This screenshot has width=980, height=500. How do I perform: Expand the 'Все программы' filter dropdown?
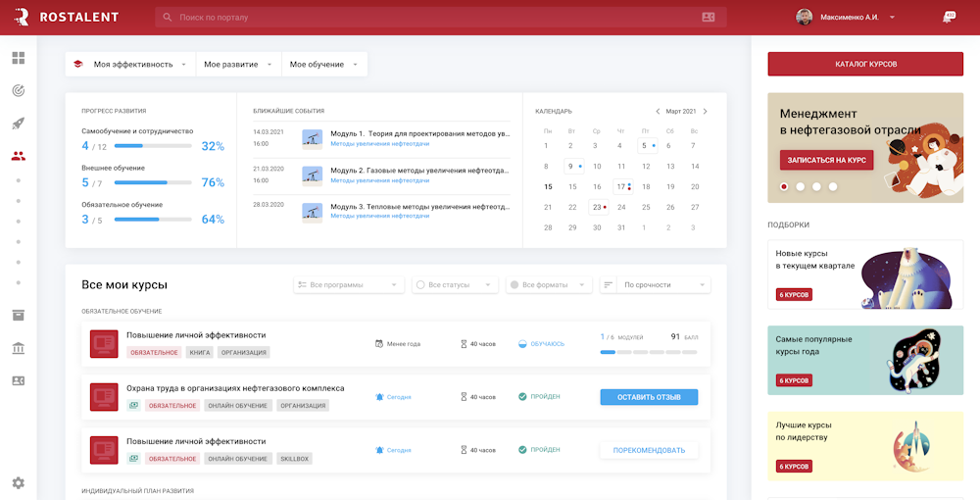pos(348,285)
